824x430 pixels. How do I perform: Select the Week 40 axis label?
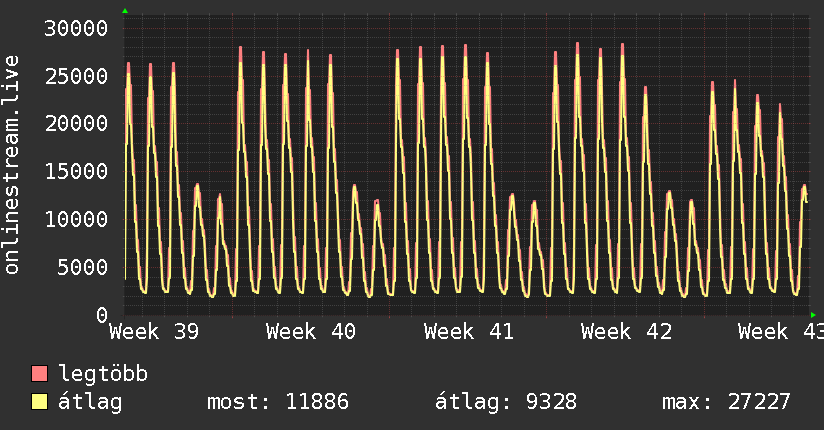[x=311, y=332]
